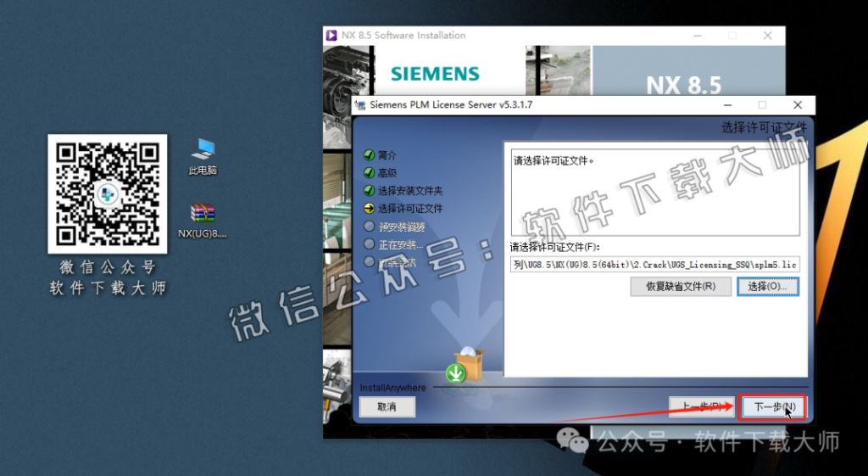
Task: Click the NX 8.5 banner text
Action: tap(684, 86)
